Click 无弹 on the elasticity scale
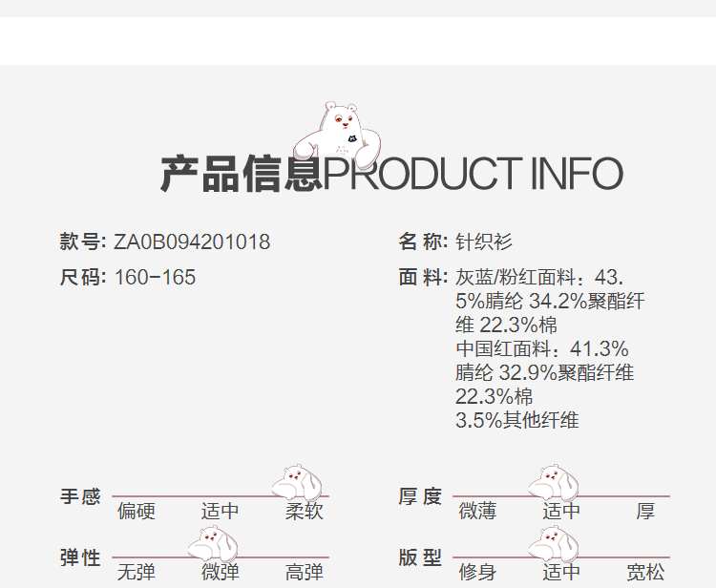The width and height of the screenshot is (716, 588). point(137,572)
